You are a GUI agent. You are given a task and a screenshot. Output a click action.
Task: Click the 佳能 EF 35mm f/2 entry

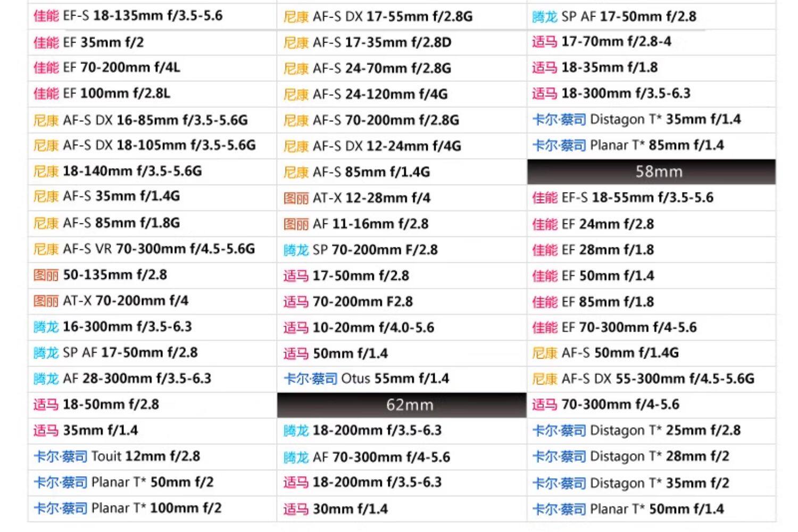(152, 43)
